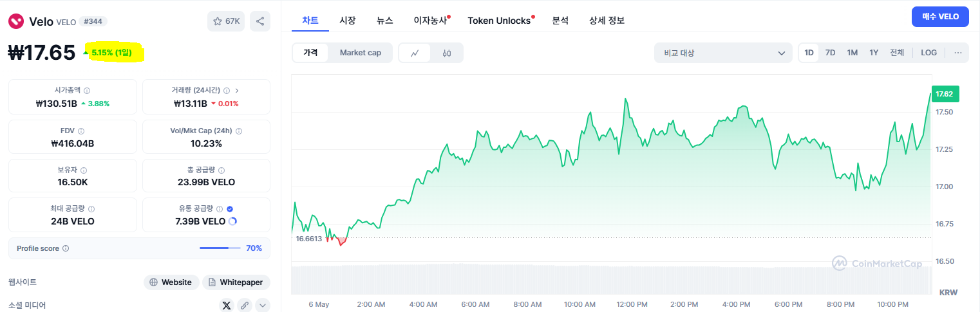Open the 비교 대상 compare dropdown

723,53
